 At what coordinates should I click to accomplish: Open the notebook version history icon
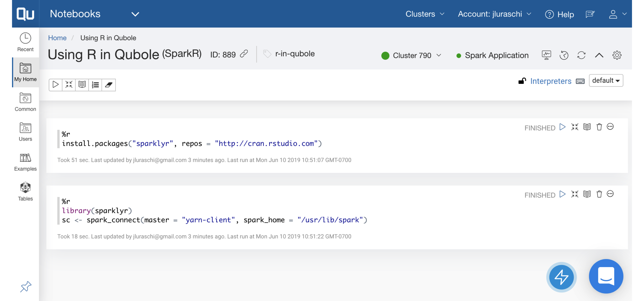tap(564, 55)
